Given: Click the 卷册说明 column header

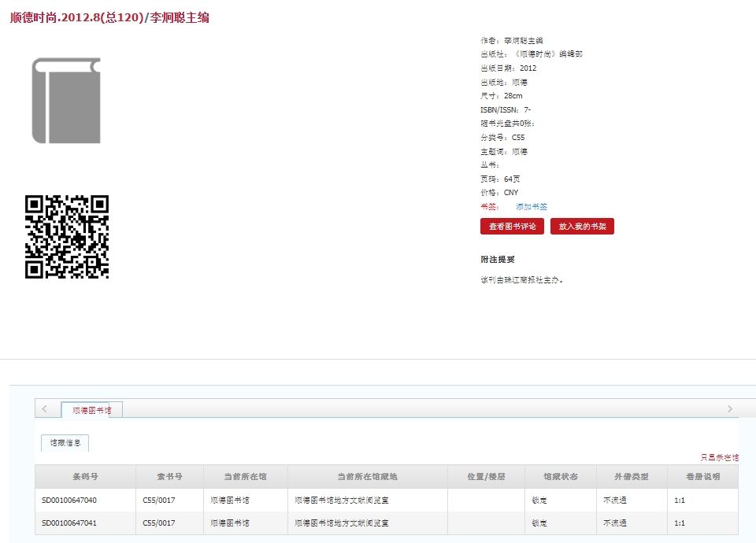Looking at the screenshot, I should point(703,477).
